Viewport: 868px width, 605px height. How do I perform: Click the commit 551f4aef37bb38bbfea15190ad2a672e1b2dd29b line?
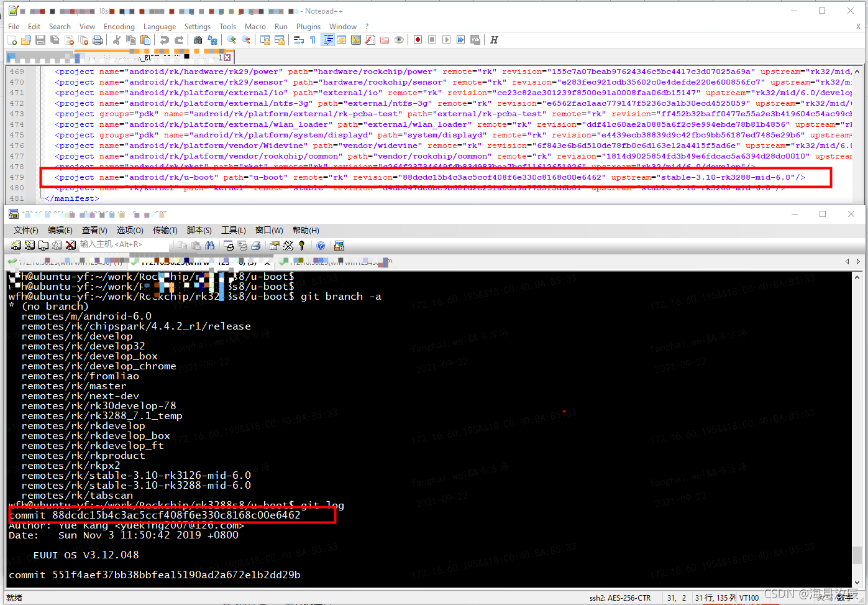click(155, 575)
